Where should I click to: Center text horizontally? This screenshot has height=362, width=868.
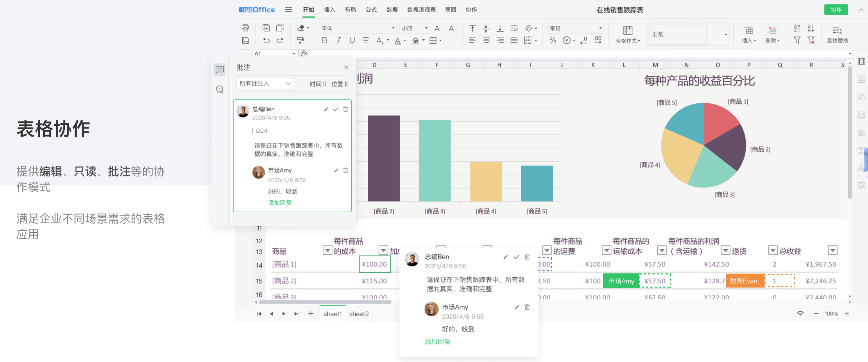(x=486, y=41)
